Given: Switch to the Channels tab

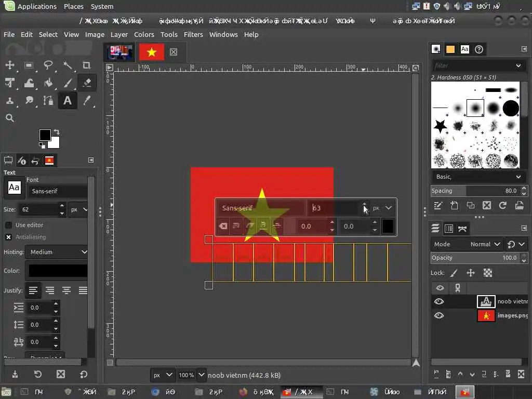Looking at the screenshot, I should click(x=449, y=229).
